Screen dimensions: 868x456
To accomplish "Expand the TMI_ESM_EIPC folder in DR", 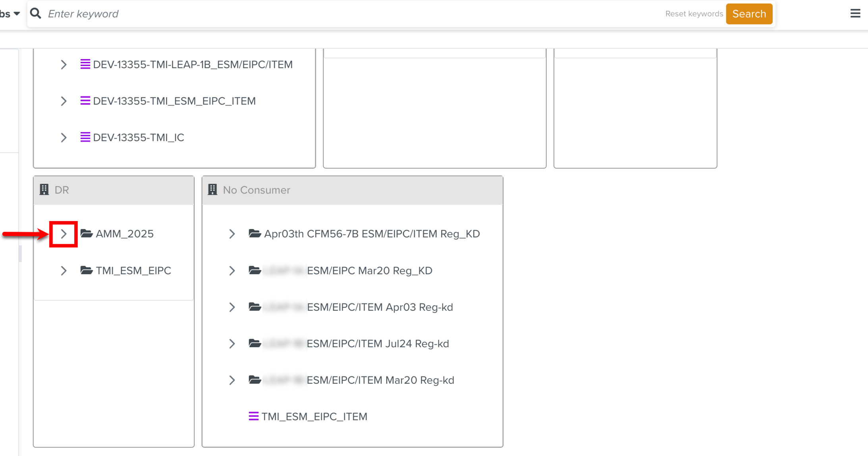I will pos(64,271).
